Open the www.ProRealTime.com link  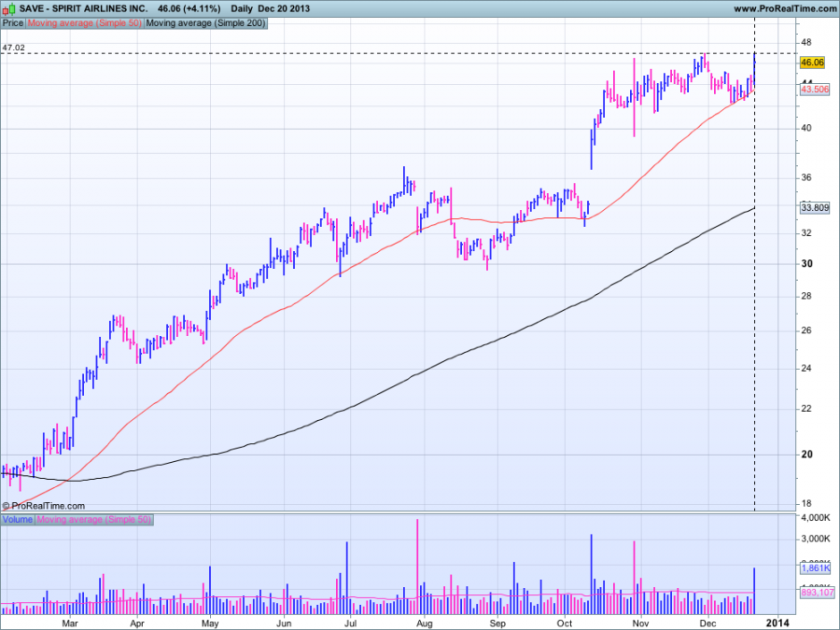point(784,8)
